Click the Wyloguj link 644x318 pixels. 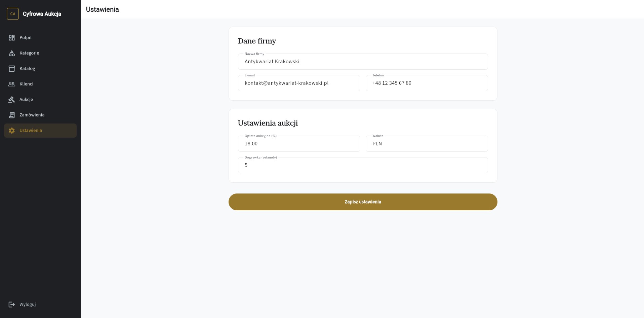pyautogui.click(x=28, y=305)
